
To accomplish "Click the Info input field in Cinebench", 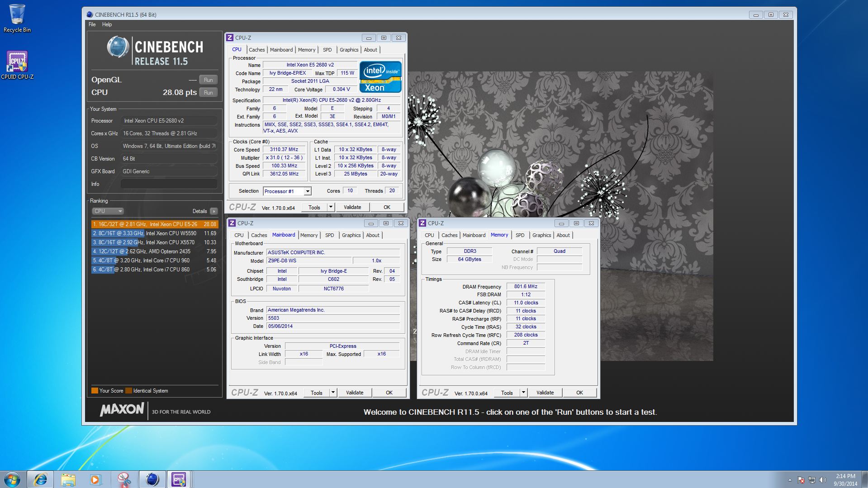I will pyautogui.click(x=169, y=184).
